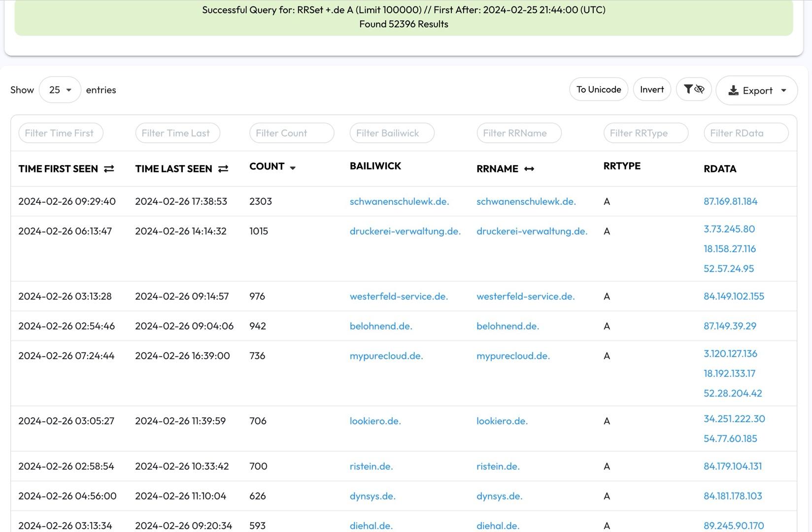Sort results by the COUNT column
The width and height of the screenshot is (812, 532).
[x=267, y=166]
